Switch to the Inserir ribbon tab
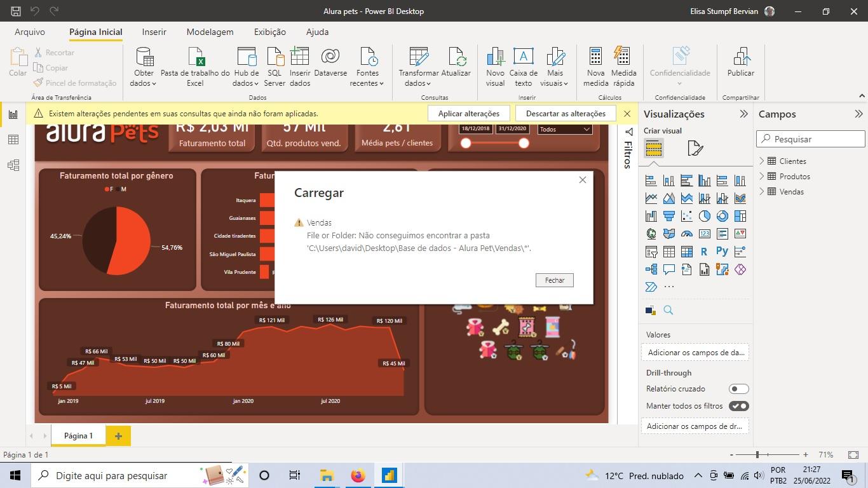The image size is (868, 488). tap(154, 32)
